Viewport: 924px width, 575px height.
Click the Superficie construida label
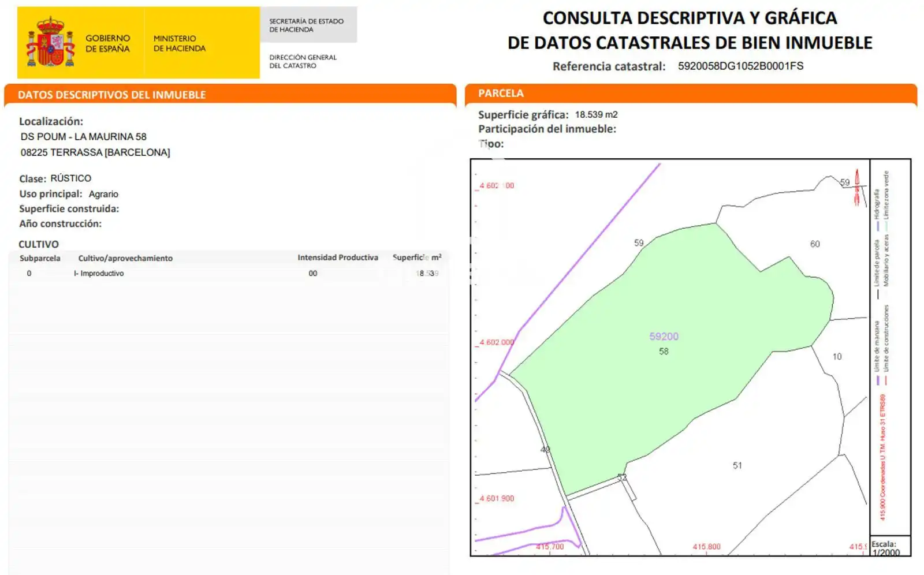tap(69, 209)
